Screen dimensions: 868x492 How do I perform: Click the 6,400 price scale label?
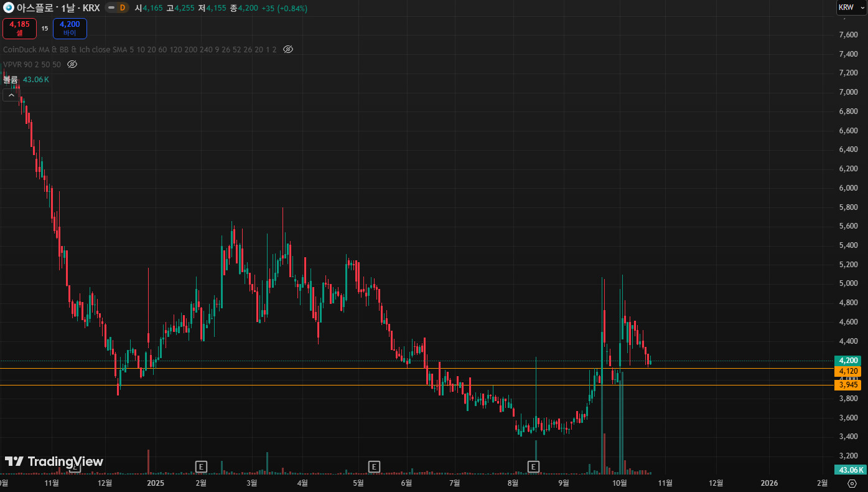pyautogui.click(x=849, y=149)
